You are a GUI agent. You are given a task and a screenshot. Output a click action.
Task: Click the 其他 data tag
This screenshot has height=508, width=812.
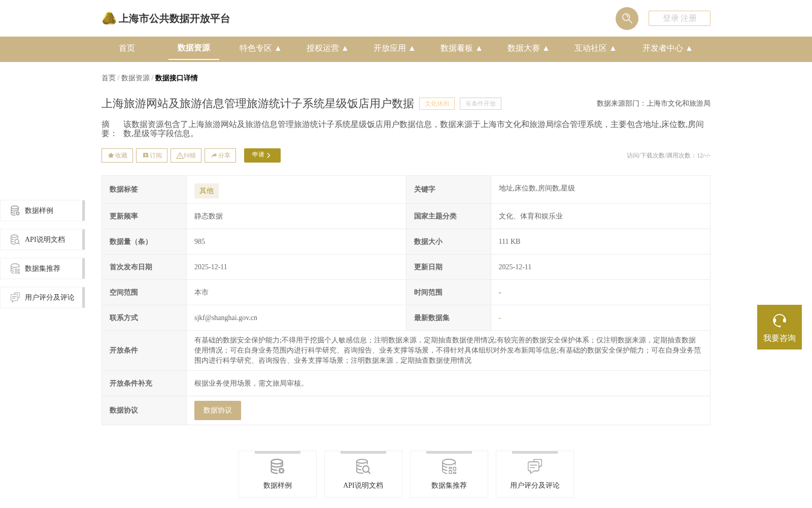coord(207,191)
